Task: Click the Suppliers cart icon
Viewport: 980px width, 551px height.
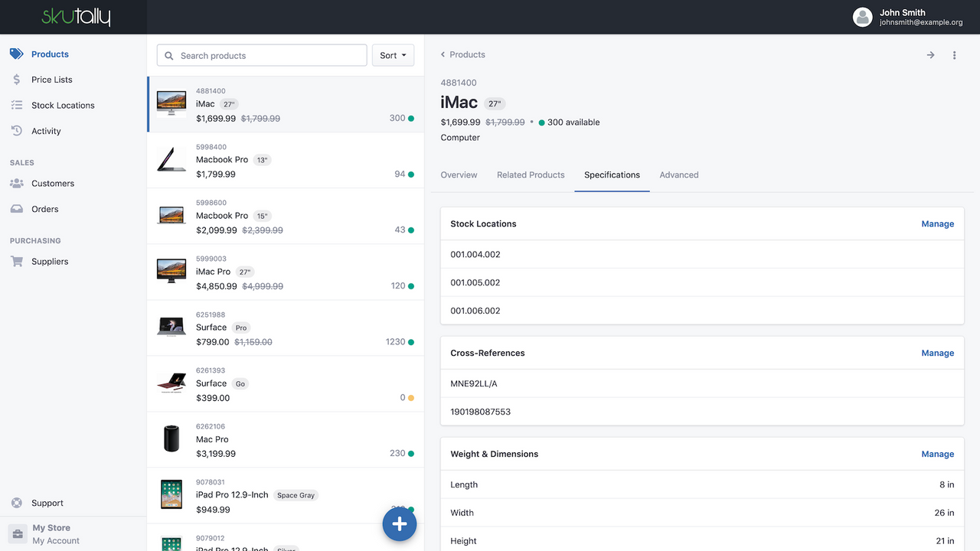Action: point(17,261)
